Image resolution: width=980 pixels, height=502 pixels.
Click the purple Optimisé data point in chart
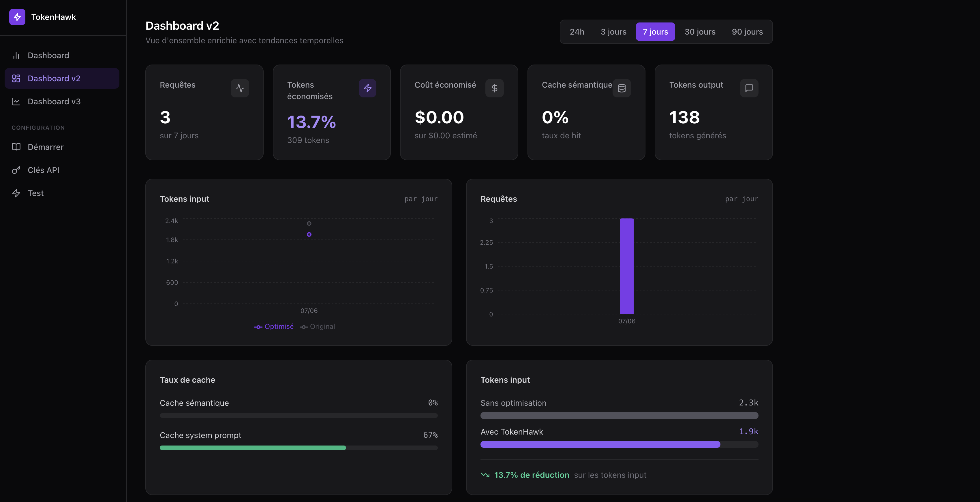click(309, 235)
